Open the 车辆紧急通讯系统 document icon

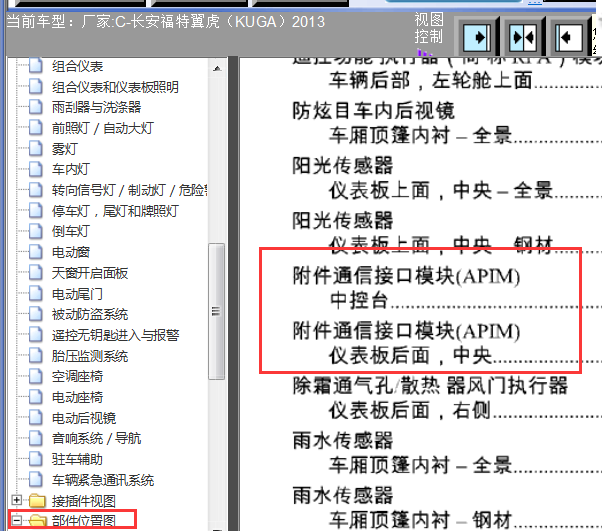click(x=36, y=480)
